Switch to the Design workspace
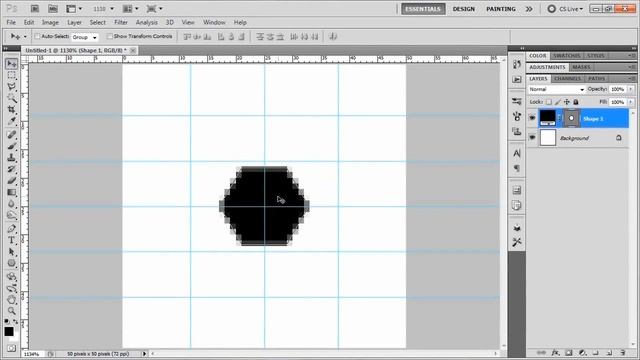 (x=464, y=9)
